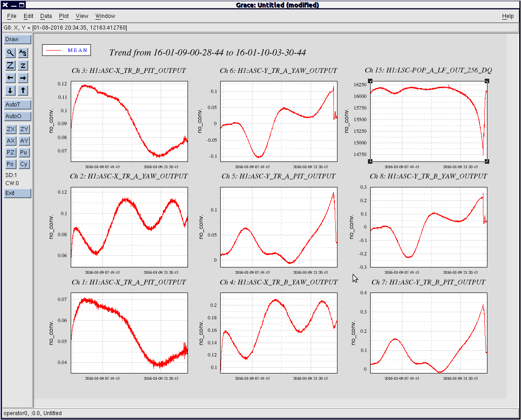
Task: Open the Data menu
Action: pyautogui.click(x=46, y=16)
